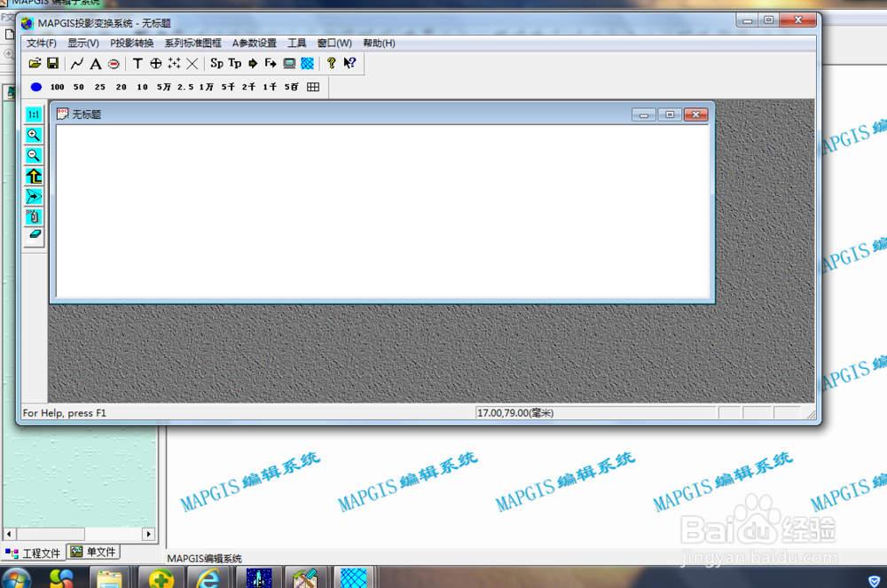The image size is (887, 588).
Task: Click the right arrow of horizontal scrollbar
Action: tap(149, 534)
